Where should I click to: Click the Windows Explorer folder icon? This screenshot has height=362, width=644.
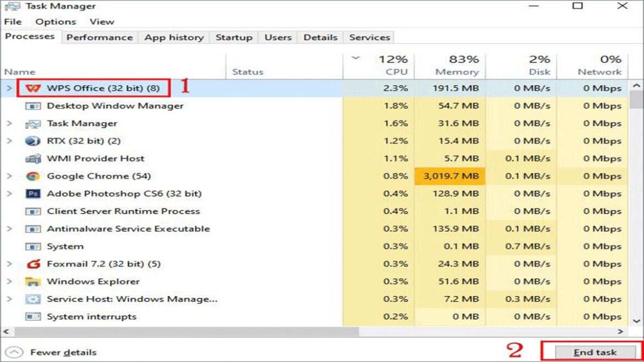(33, 281)
